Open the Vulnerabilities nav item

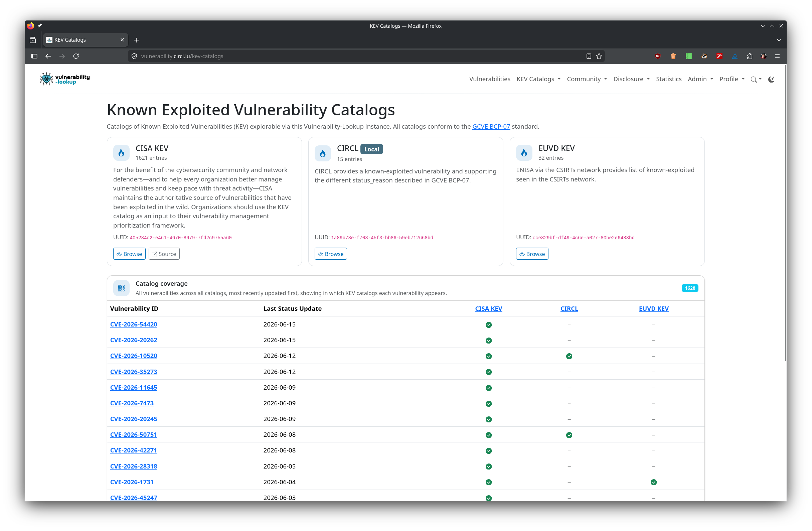coord(490,79)
